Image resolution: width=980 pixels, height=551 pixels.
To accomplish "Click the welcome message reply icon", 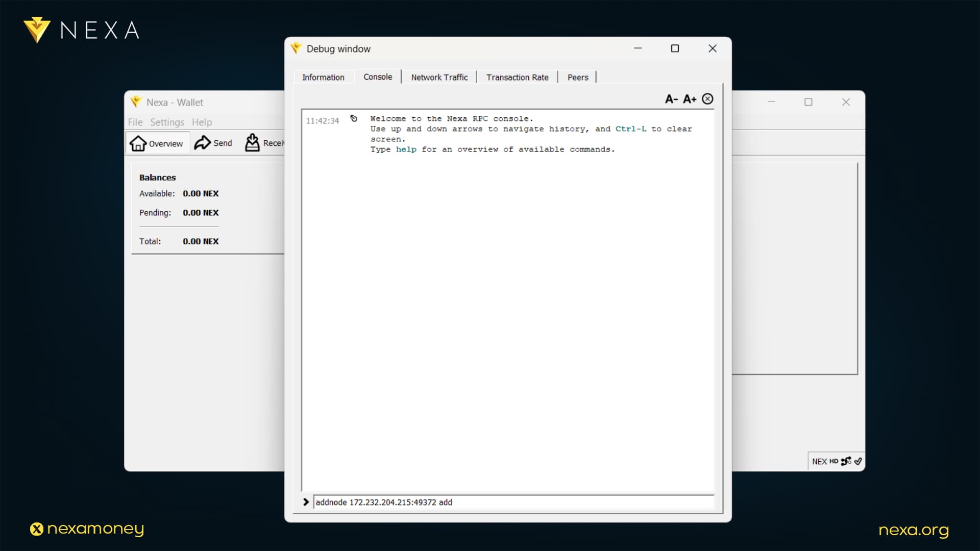I will (354, 118).
